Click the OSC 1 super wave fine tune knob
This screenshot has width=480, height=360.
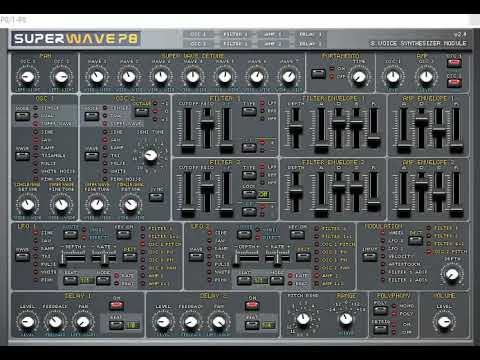61,205
